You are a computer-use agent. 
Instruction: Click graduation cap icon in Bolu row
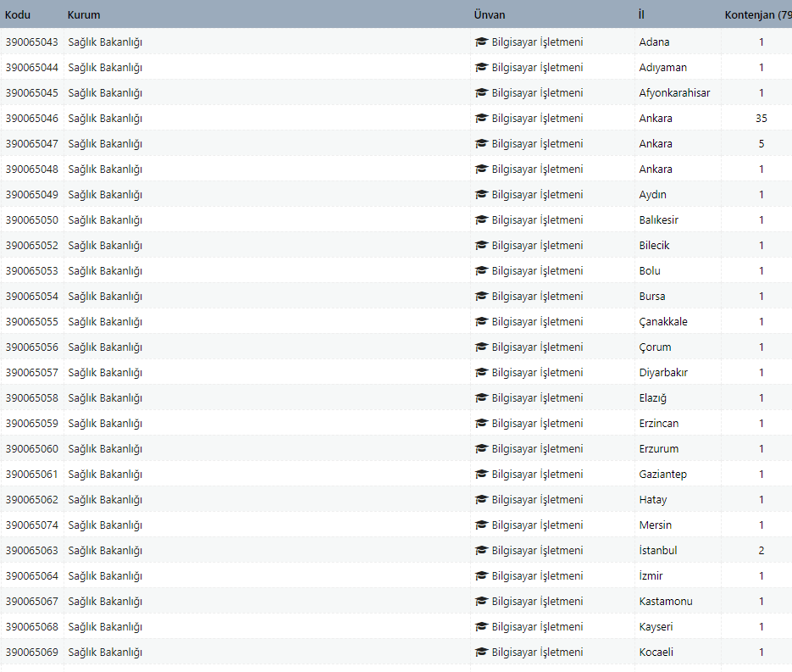point(481,271)
